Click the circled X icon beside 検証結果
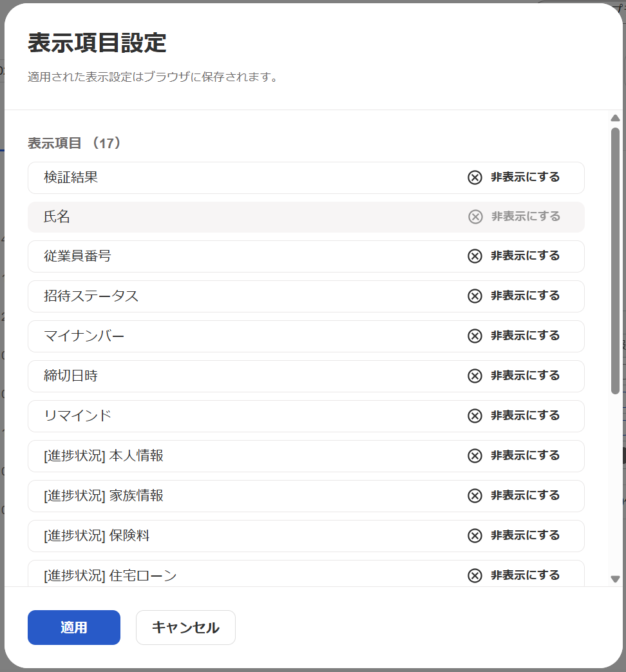Viewport: 626px width, 672px height. (x=475, y=177)
